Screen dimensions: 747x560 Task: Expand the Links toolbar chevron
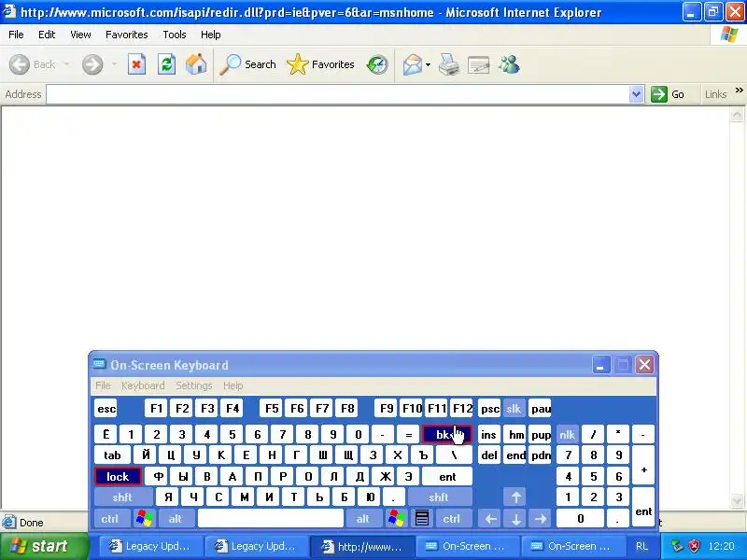coord(739,90)
